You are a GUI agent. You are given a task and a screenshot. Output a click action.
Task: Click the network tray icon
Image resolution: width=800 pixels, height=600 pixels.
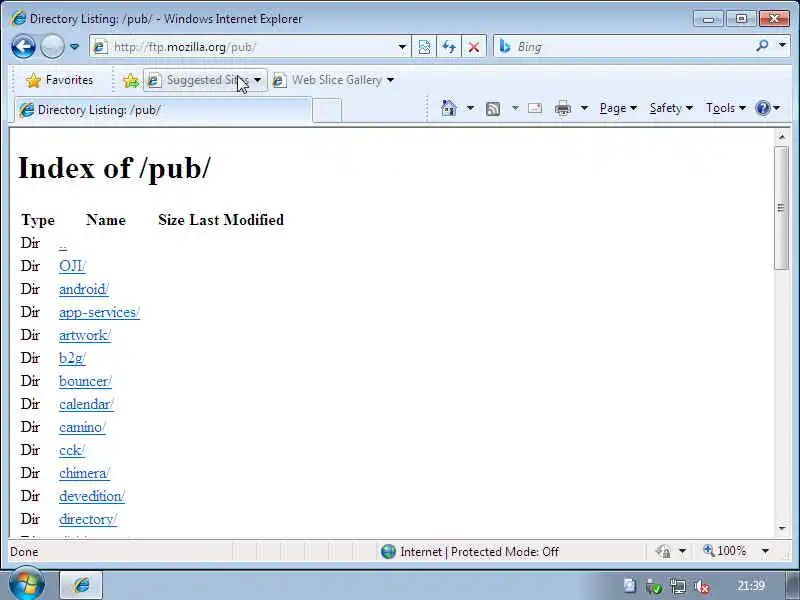point(678,587)
